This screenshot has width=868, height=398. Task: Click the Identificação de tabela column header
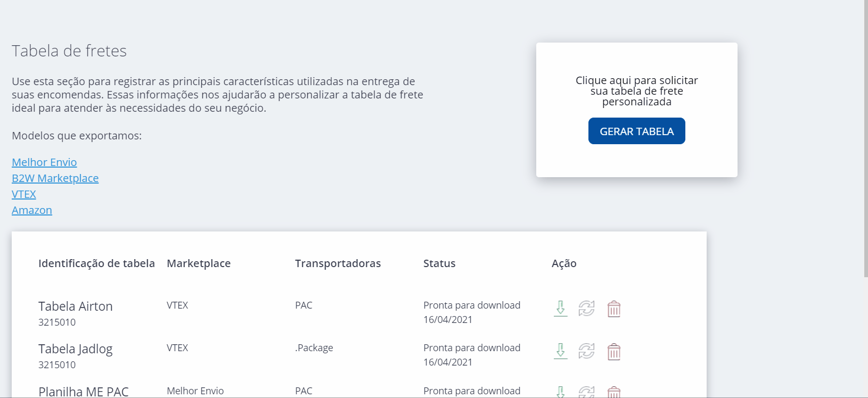96,263
